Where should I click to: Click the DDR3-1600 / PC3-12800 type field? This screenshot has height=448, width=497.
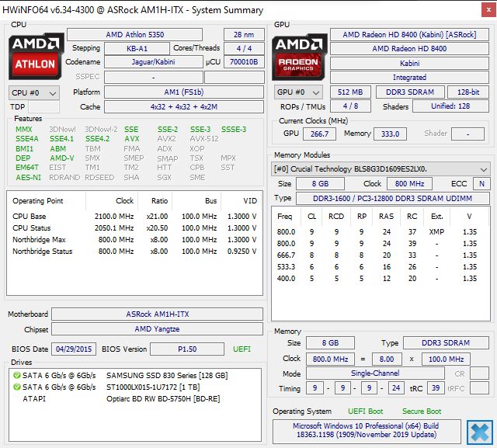393,198
